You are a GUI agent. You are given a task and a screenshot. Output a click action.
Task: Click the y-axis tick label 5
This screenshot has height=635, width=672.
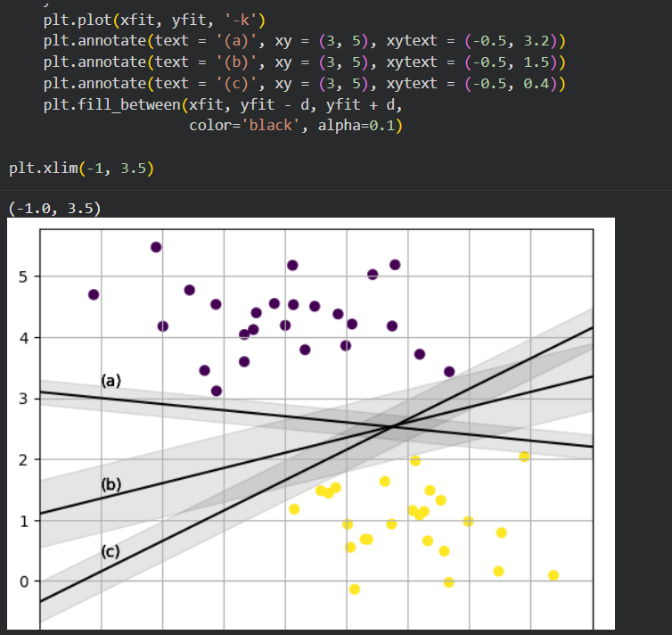point(23,277)
